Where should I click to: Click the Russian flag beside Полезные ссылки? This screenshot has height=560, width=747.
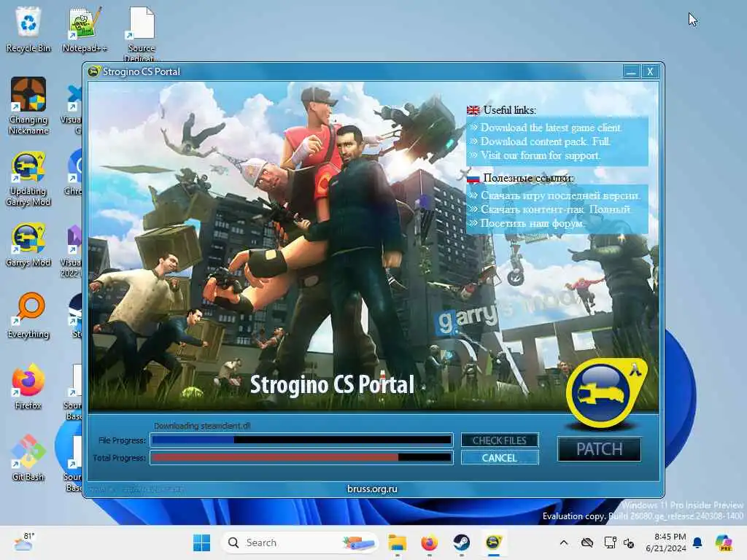coord(473,179)
